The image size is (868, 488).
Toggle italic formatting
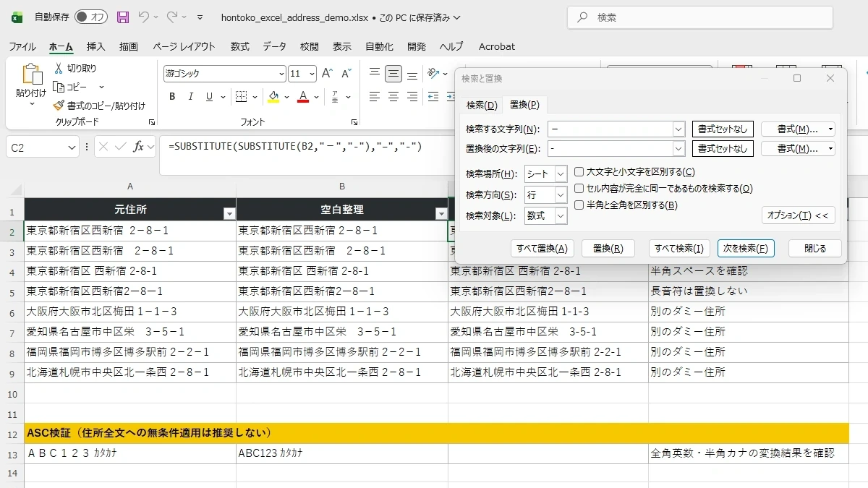[191, 97]
